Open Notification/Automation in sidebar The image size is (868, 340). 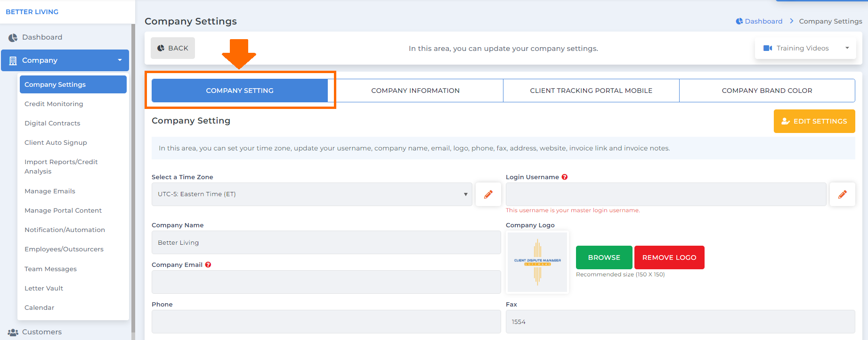(65, 230)
